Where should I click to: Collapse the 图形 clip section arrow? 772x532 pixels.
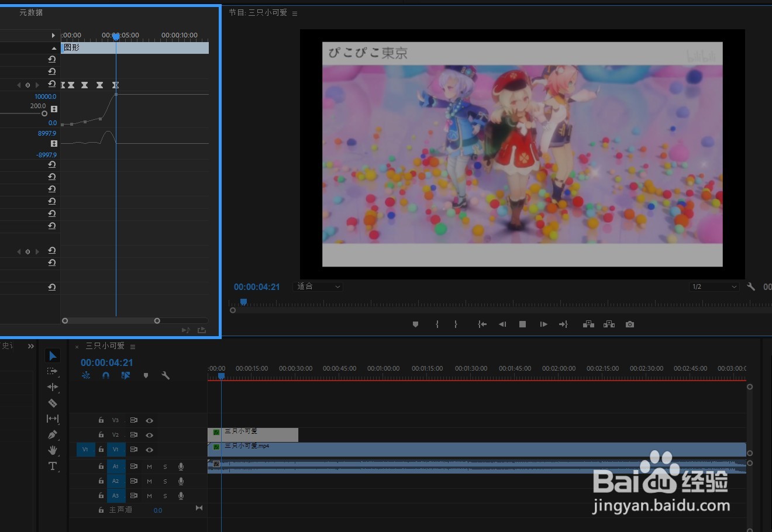[54, 48]
